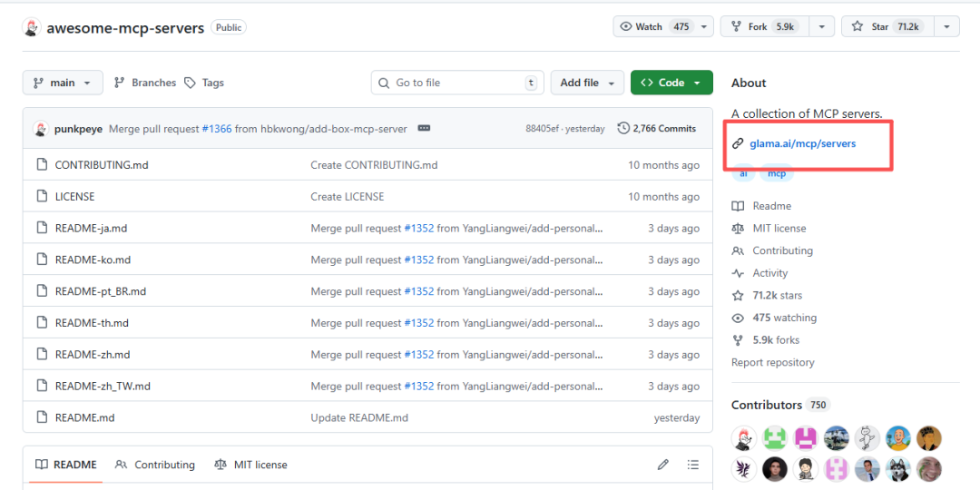Open the 2,766 Commits history
The height and width of the screenshot is (490, 980).
pos(657,129)
